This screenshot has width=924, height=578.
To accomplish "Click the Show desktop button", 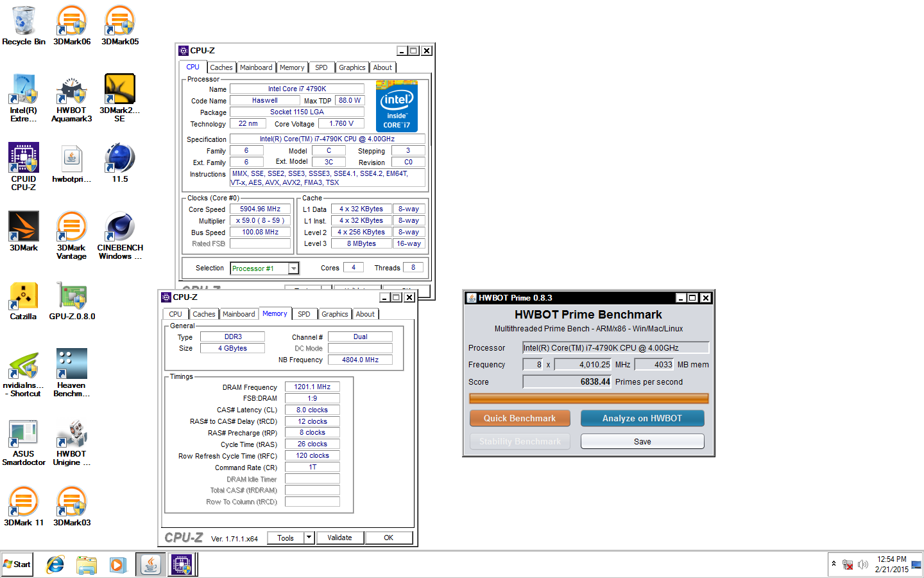I will tap(916, 565).
